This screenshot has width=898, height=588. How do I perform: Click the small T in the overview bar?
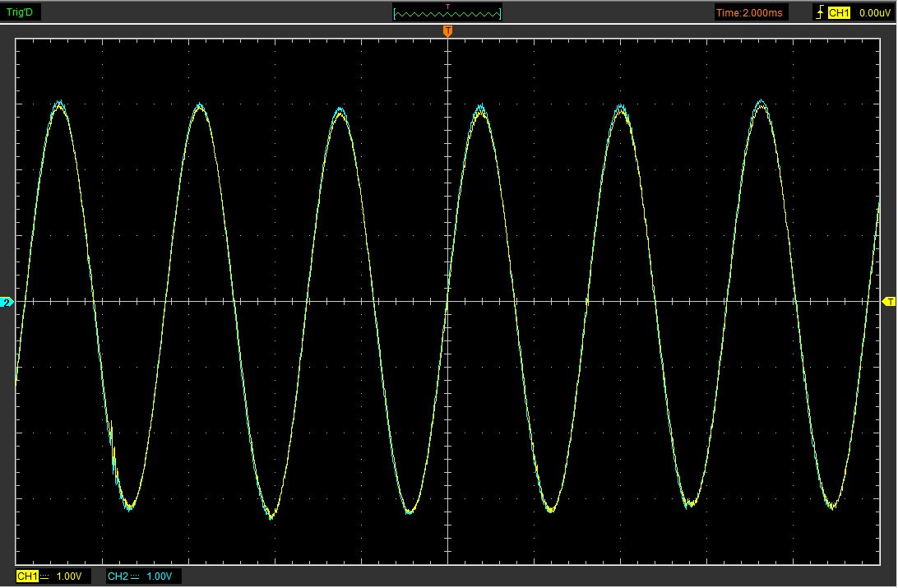(x=447, y=7)
